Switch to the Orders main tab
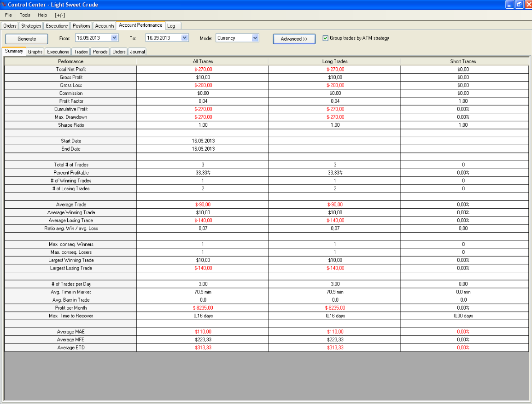This screenshot has width=532, height=404. [x=10, y=26]
